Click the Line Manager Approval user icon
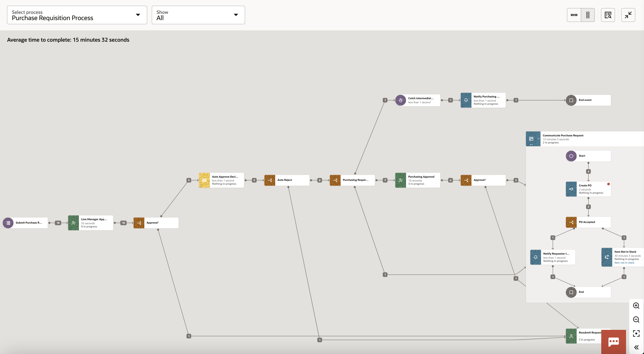The height and width of the screenshot is (354, 644). [x=73, y=223]
